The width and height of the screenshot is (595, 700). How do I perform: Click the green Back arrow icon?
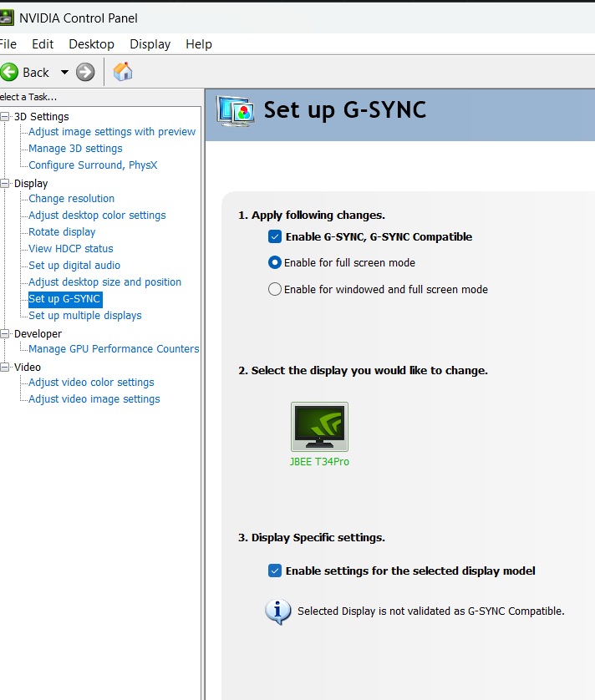click(10, 72)
